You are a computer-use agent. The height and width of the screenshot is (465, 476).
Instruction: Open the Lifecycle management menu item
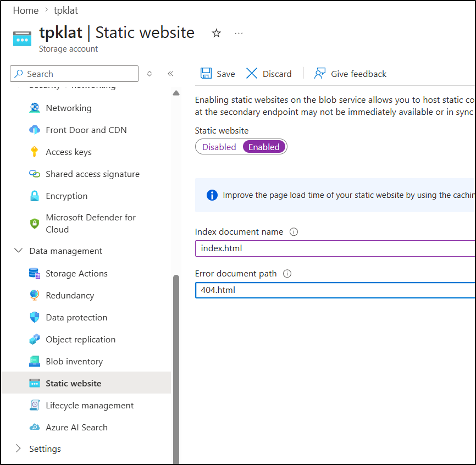[90, 405]
